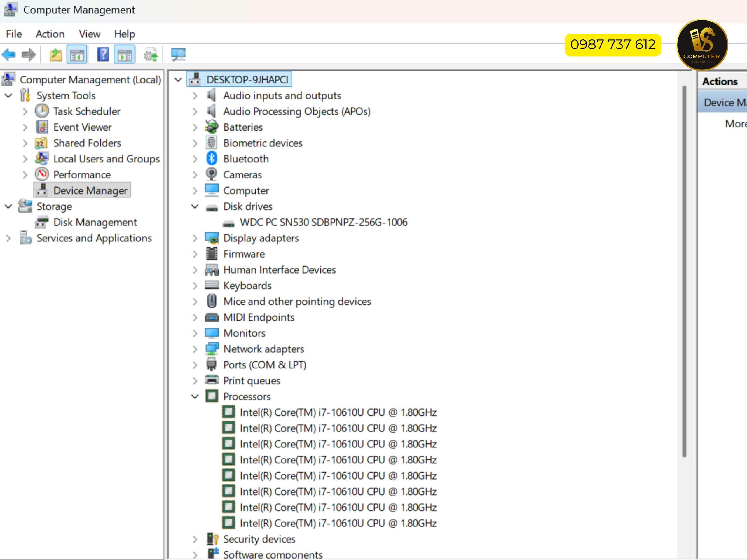This screenshot has width=747, height=560.
Task: Click the Back arrow toolbar icon
Action: click(9, 54)
